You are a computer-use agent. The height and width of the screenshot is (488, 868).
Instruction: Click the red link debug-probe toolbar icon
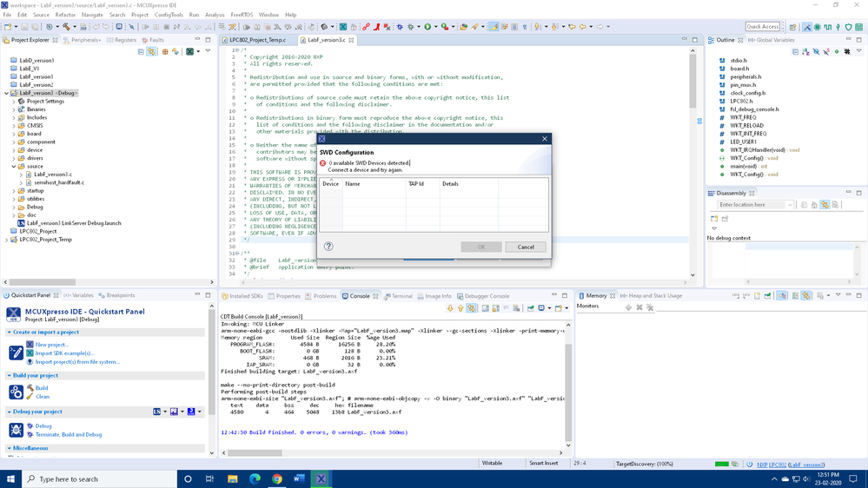(x=366, y=27)
